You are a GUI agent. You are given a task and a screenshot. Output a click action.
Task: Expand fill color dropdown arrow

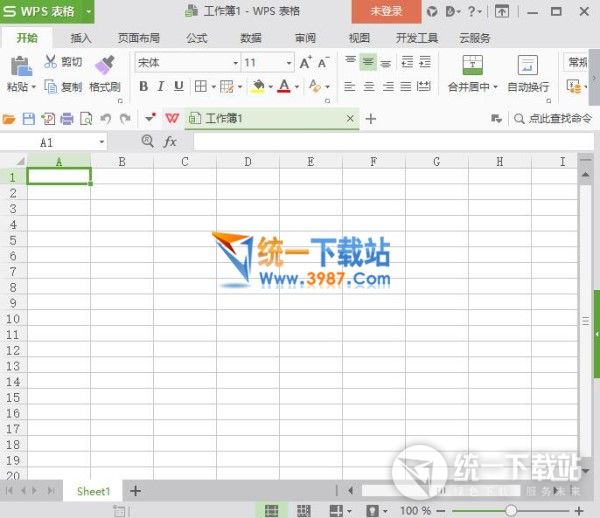[271, 87]
